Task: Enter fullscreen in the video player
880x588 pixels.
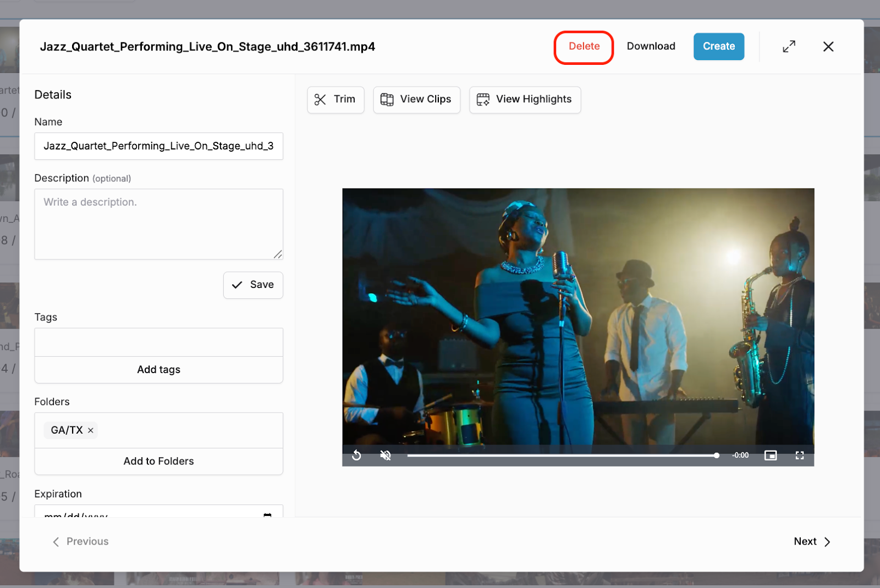Action: (x=800, y=455)
